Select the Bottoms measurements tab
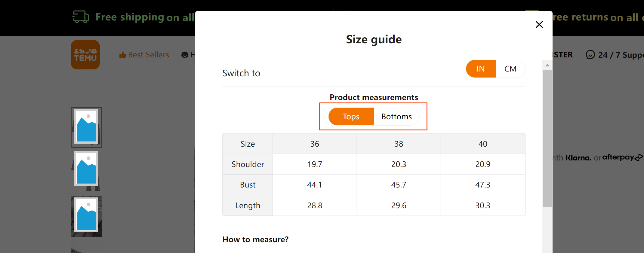 396,117
